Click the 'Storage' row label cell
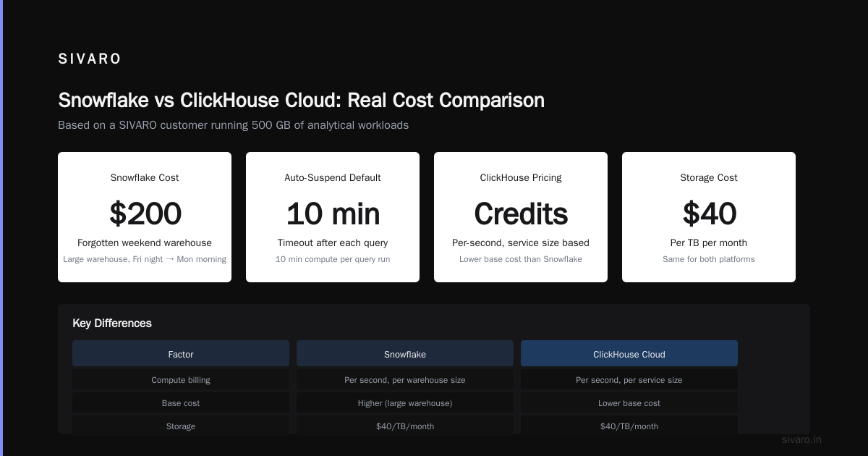 (x=181, y=426)
